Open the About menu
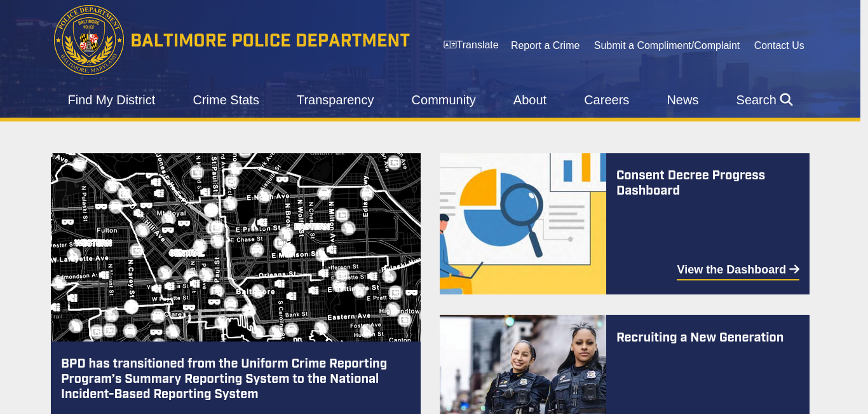868x414 pixels. (x=530, y=100)
